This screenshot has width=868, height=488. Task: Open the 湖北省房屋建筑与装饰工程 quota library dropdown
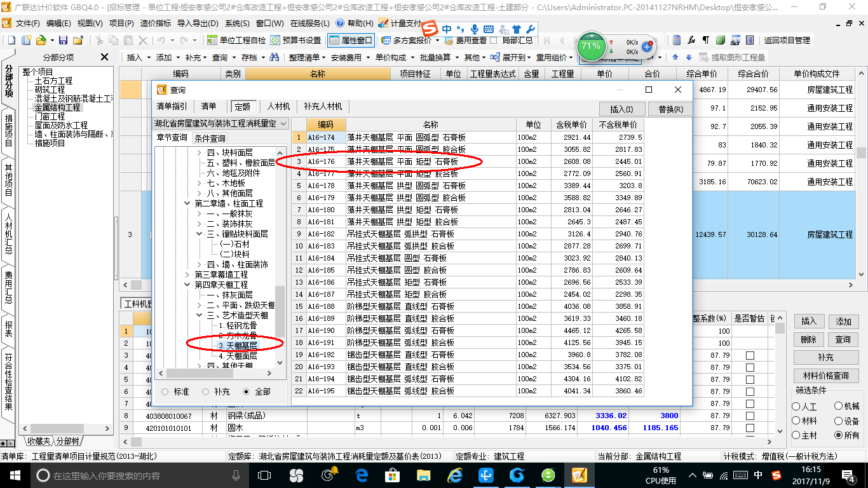tap(283, 124)
